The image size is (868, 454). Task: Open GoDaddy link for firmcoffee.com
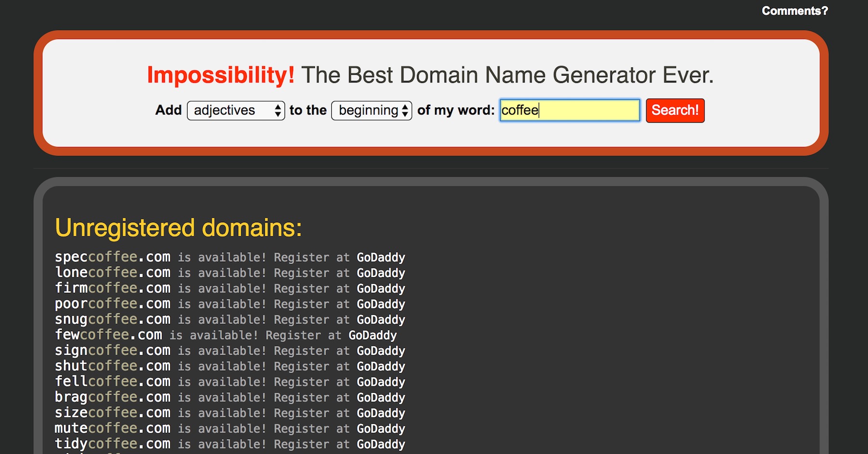coord(381,288)
